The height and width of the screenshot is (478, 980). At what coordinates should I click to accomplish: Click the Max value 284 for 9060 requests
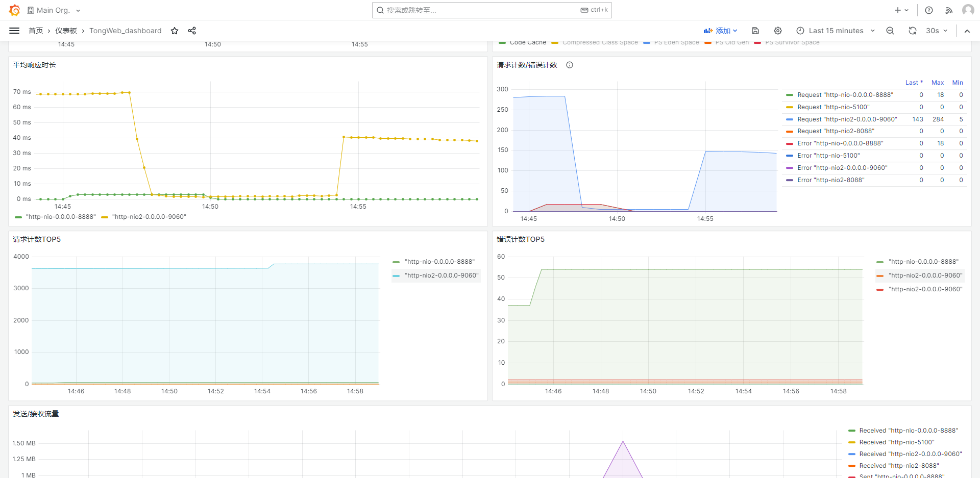[x=938, y=119]
